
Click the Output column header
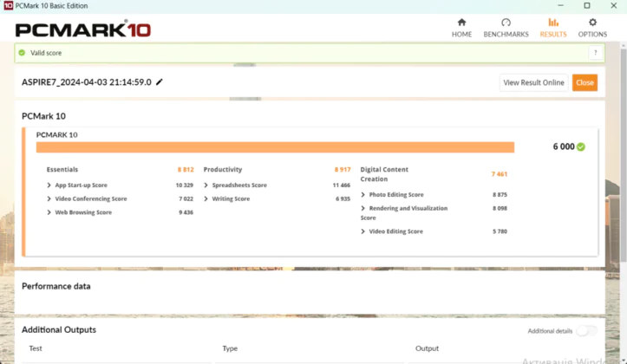click(427, 348)
